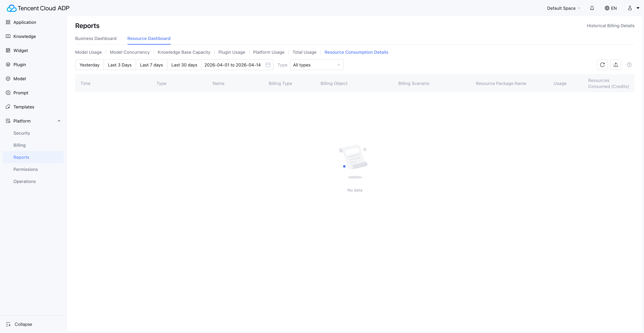Open the user account avatar menu
Image resolution: width=644 pixels, height=333 pixels.
point(630,8)
